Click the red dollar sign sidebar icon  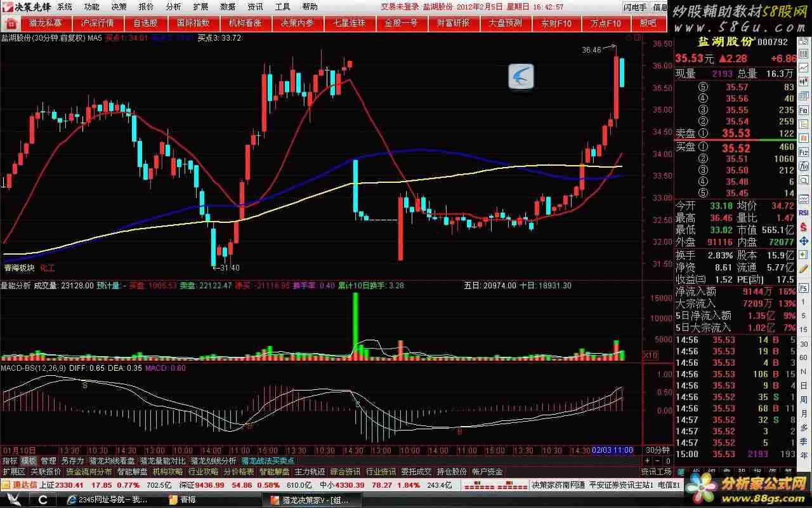pyautogui.click(x=804, y=227)
